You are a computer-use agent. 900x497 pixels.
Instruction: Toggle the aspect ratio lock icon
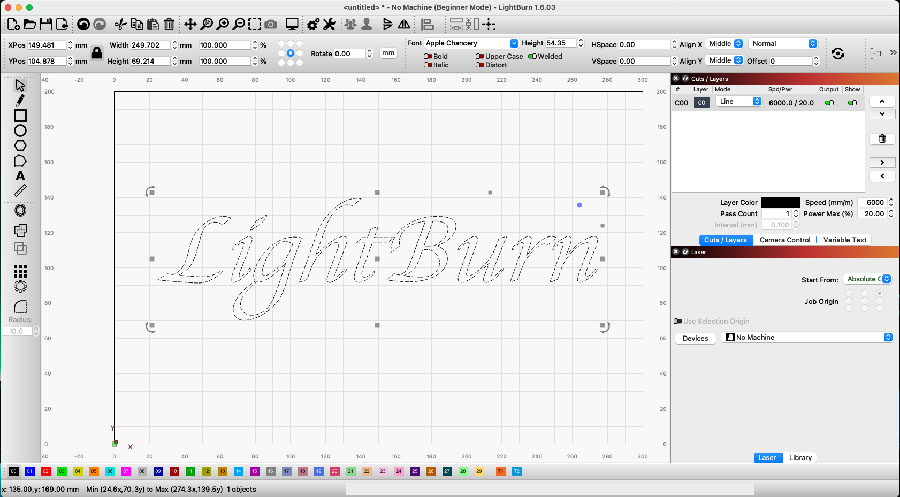[x=96, y=53]
